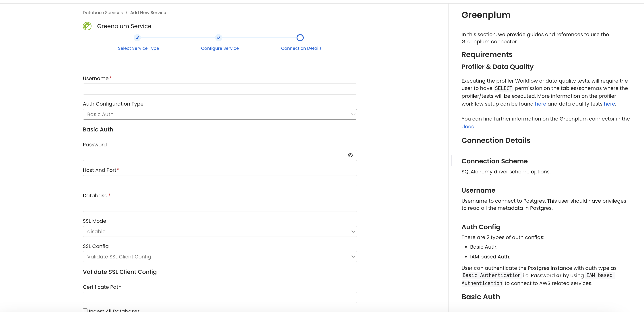Click the Auth Configuration Type dropdown arrow
This screenshot has width=644, height=312.
coord(353,114)
